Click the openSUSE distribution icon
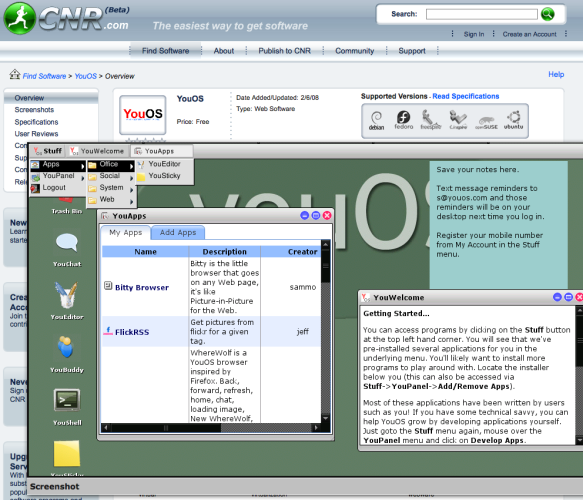Image resolution: width=583 pixels, height=500 pixels. coord(486,123)
